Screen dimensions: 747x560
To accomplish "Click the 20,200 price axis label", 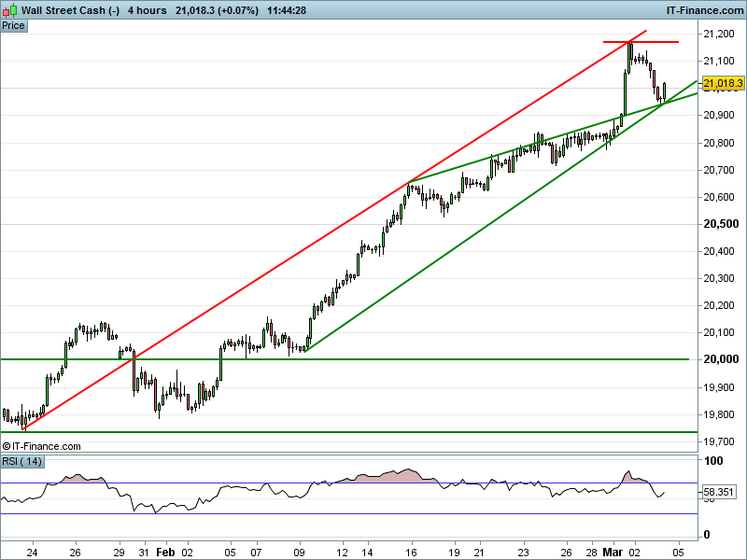I will (x=719, y=306).
